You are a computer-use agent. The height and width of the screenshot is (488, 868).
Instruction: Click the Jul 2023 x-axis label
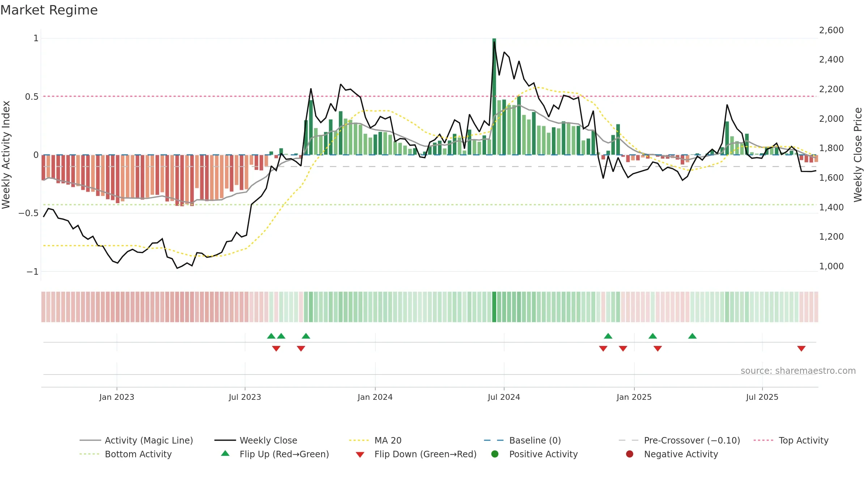(x=245, y=397)
